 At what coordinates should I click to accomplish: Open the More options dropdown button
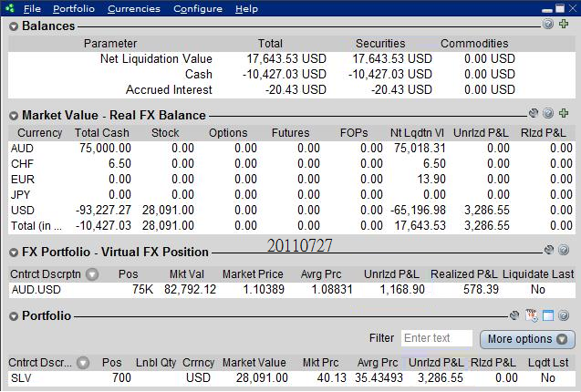(x=527, y=339)
